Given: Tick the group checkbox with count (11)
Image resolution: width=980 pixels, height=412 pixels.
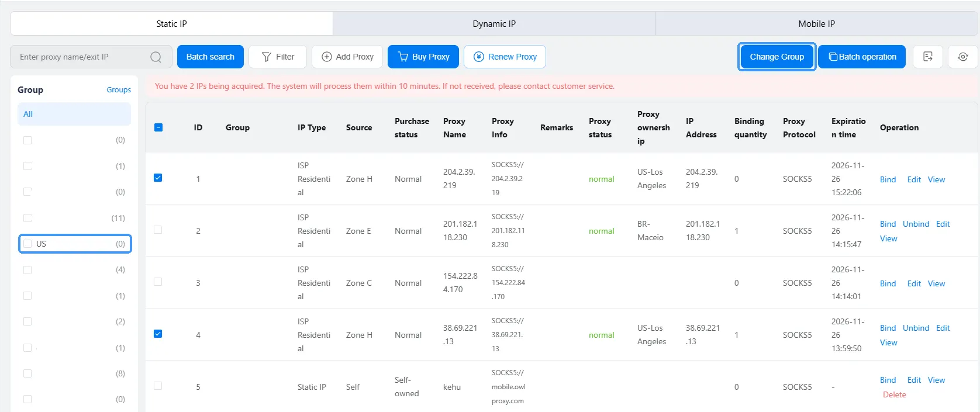Looking at the screenshot, I should pos(27,218).
